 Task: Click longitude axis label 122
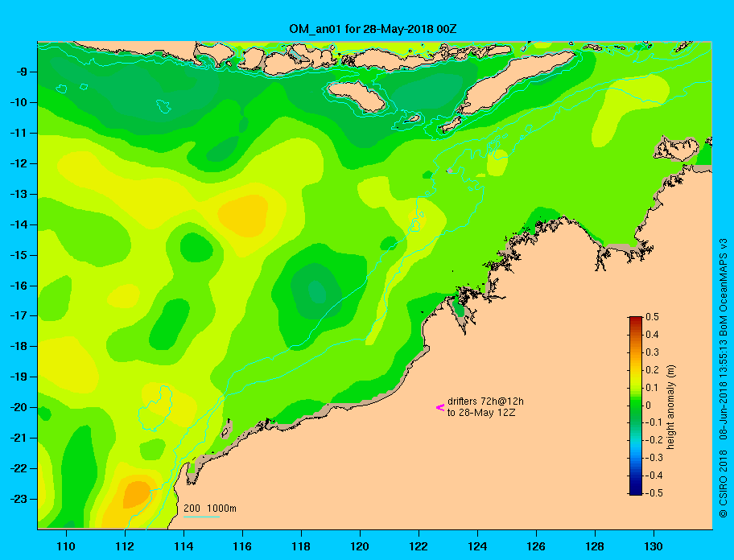click(419, 546)
